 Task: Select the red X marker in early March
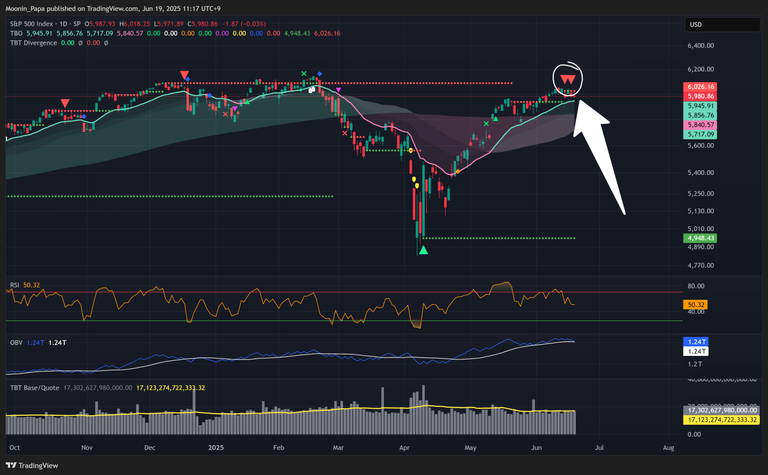[345, 133]
